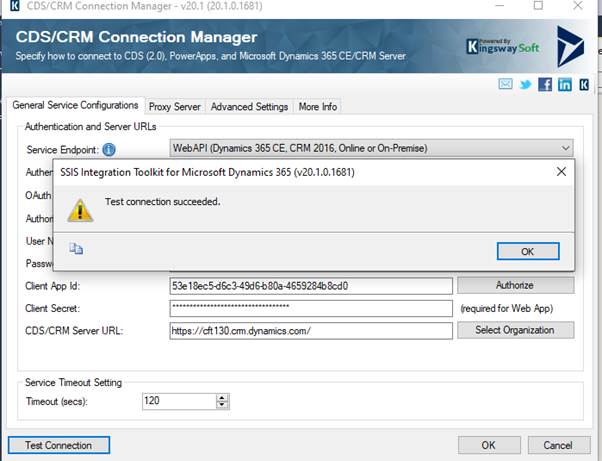This screenshot has width=602, height=461.
Task: Open the Advanced Settings tab
Action: pos(250,107)
